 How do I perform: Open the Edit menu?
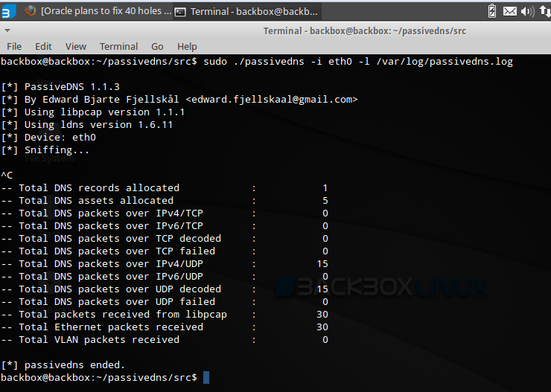pyautogui.click(x=43, y=46)
